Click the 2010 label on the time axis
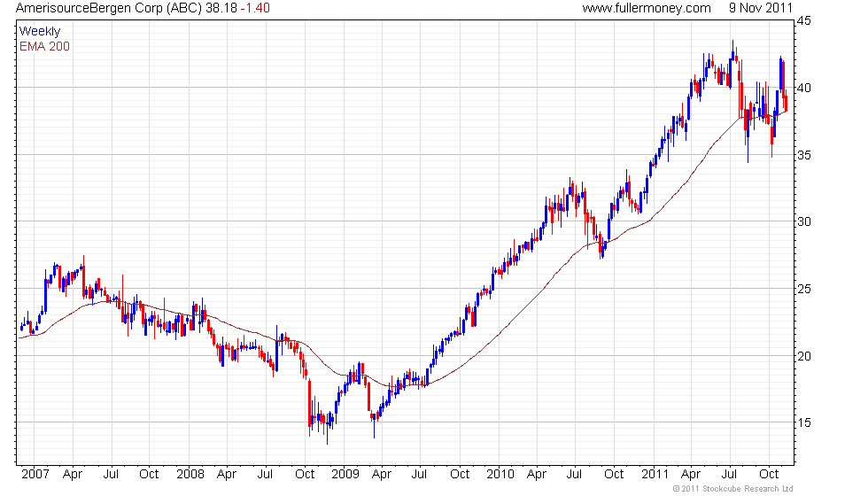Screen dimensions: 868x496 point(500,475)
